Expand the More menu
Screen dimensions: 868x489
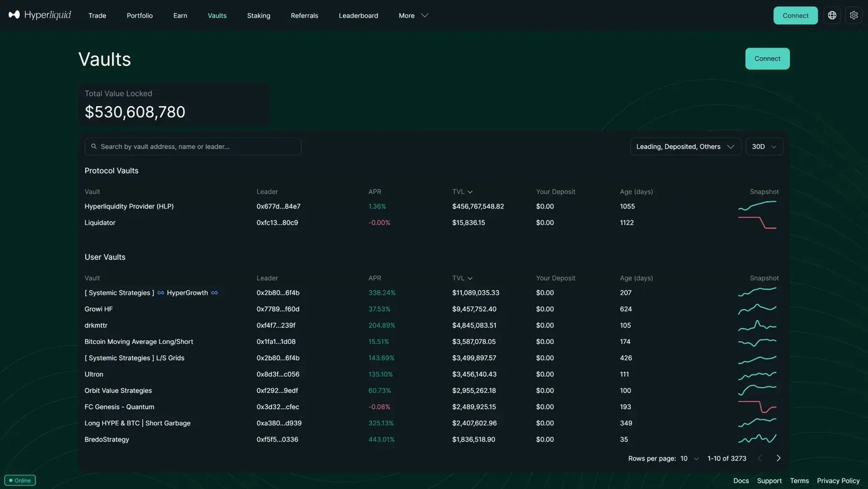414,16
